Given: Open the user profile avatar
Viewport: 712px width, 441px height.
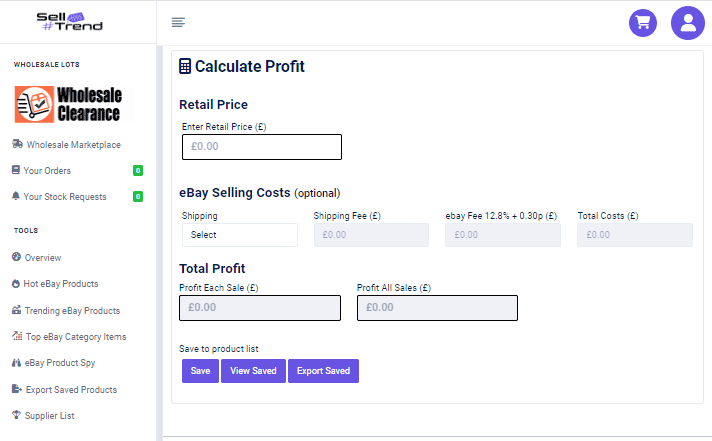Looking at the screenshot, I should tap(688, 23).
